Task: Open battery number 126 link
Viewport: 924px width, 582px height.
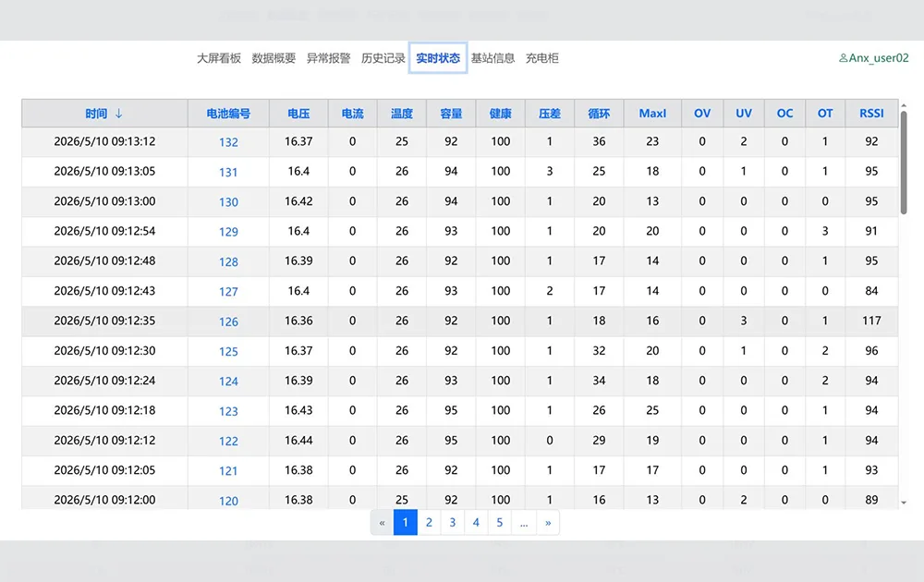Action: tap(228, 321)
